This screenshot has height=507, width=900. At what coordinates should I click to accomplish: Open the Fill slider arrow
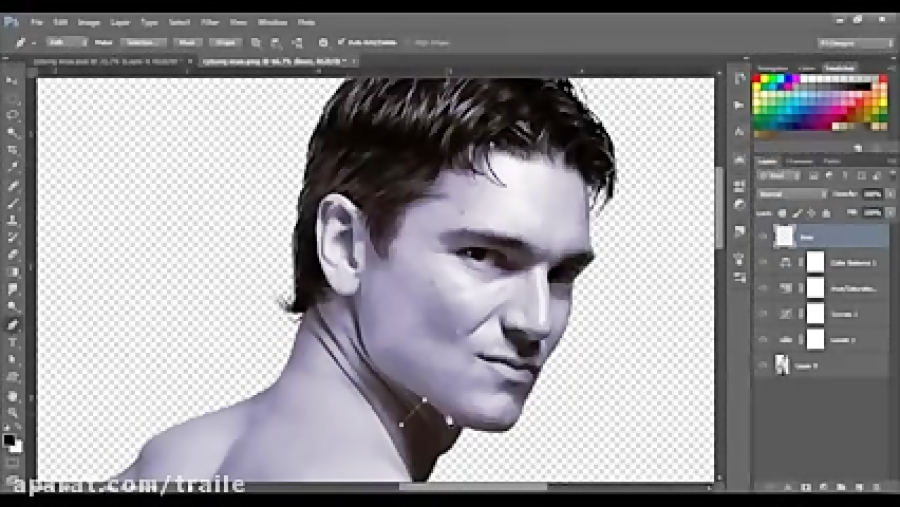point(891,213)
